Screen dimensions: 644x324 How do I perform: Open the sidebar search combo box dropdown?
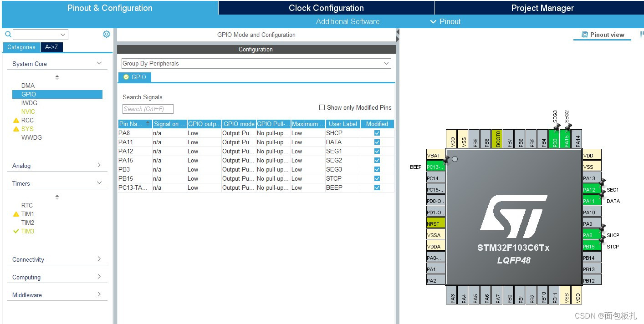pyautogui.click(x=63, y=35)
